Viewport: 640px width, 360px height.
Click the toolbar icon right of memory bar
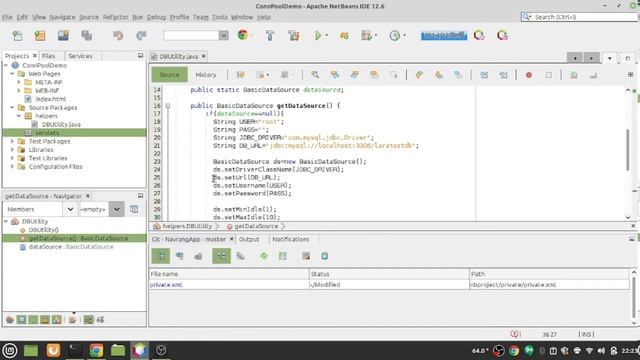(479, 36)
